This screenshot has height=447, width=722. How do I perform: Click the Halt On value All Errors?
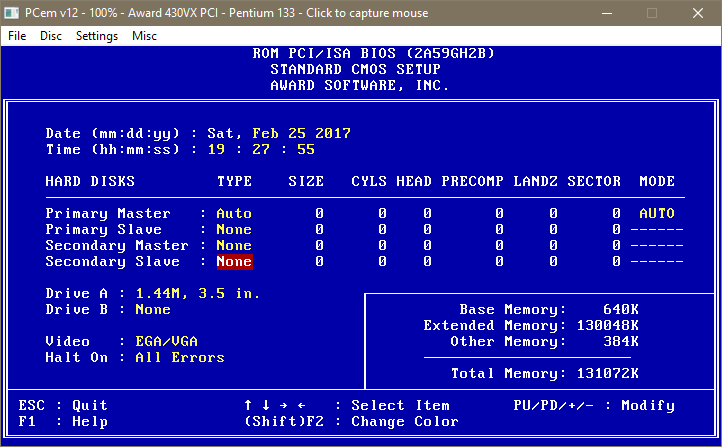coord(180,357)
